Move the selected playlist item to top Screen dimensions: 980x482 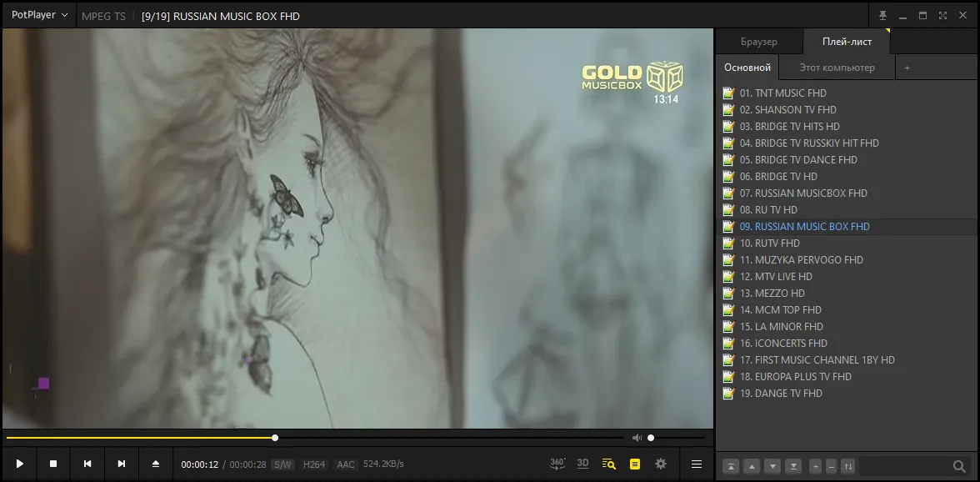[731, 466]
